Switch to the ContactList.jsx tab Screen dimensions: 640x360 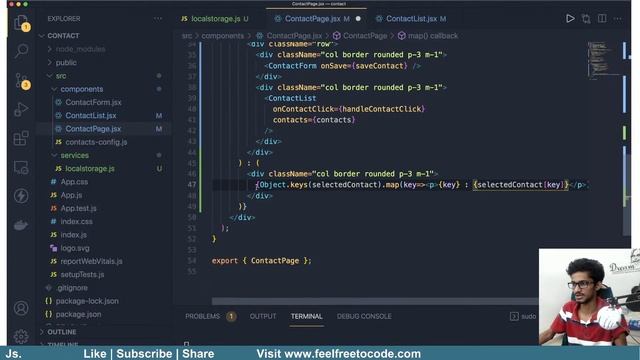(411, 19)
